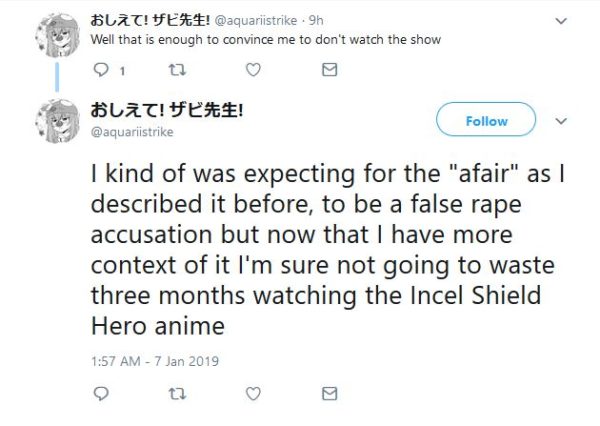Reply to the top tweet with one reply
Screen dimensions: 600x426
[100, 70]
